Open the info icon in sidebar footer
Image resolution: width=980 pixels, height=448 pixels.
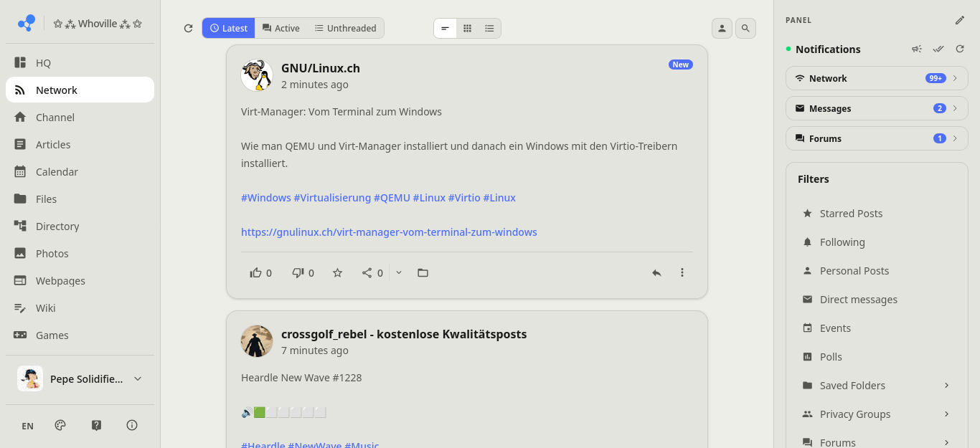click(132, 425)
